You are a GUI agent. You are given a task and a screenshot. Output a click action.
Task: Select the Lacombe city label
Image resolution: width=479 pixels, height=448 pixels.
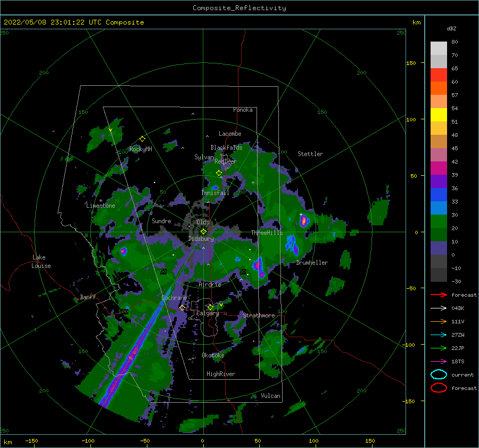(x=230, y=134)
